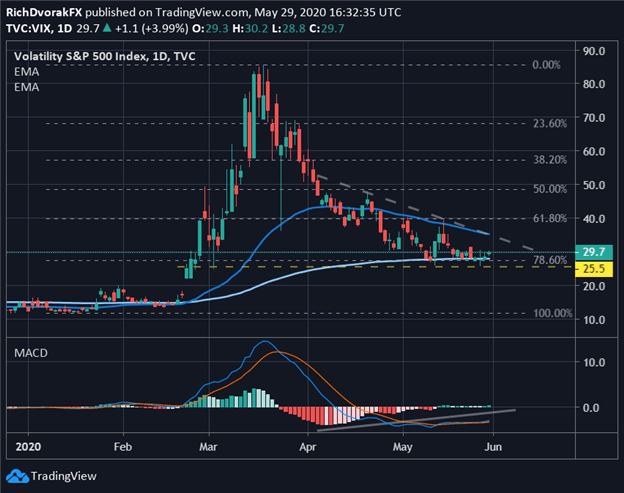Screen dimensions: 624x493
Task: Select the second EMA indicator label
Action: [x=27, y=87]
